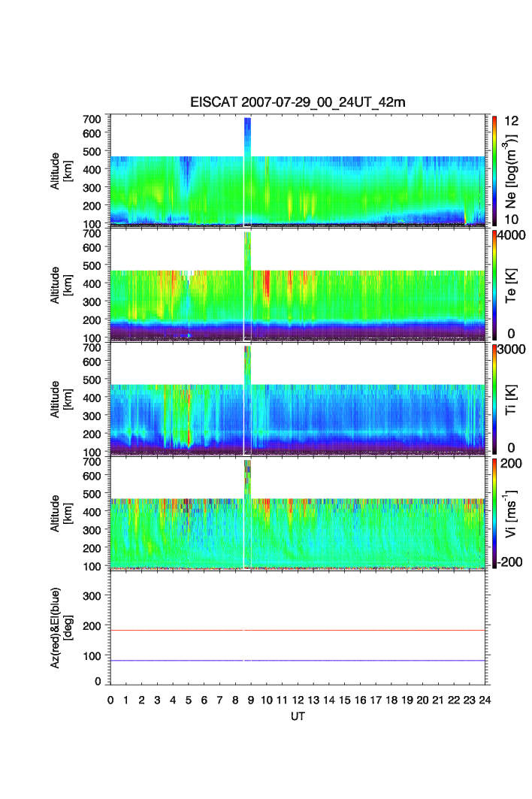Click the Te electron temperature colorbar
The image size is (532, 799).
coord(494,285)
